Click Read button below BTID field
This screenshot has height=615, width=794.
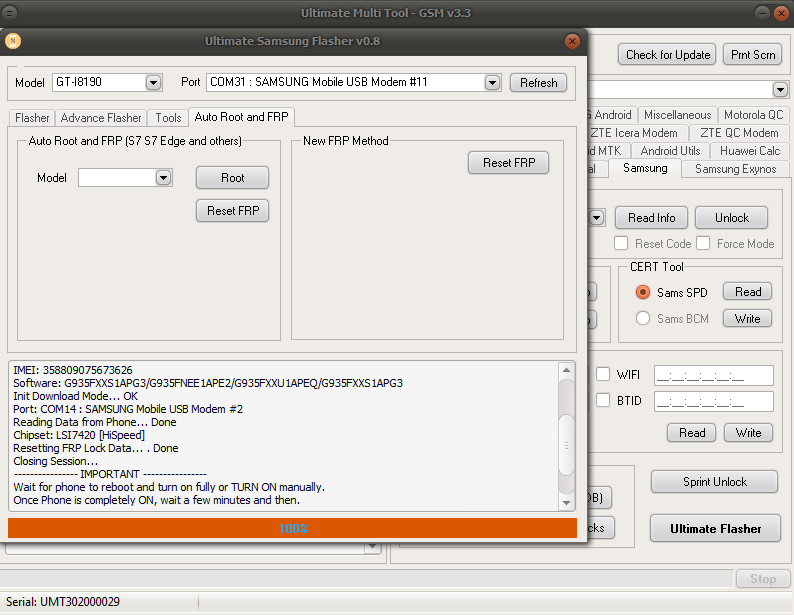point(691,433)
